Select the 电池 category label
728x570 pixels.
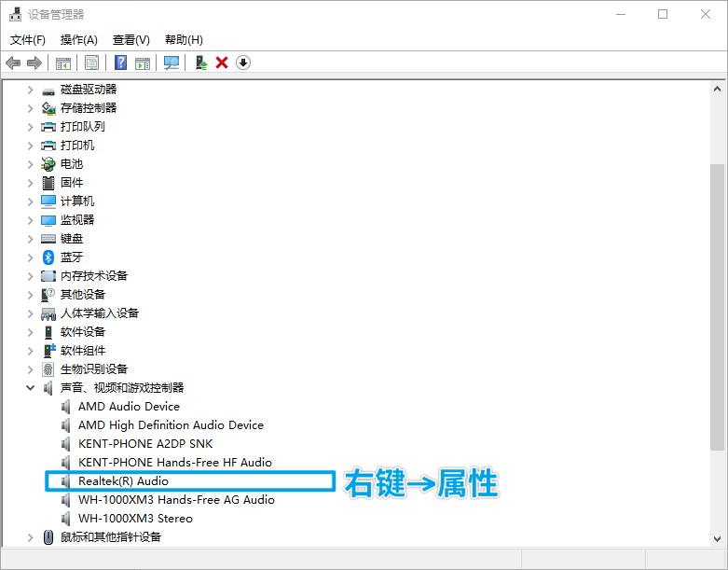[72, 164]
